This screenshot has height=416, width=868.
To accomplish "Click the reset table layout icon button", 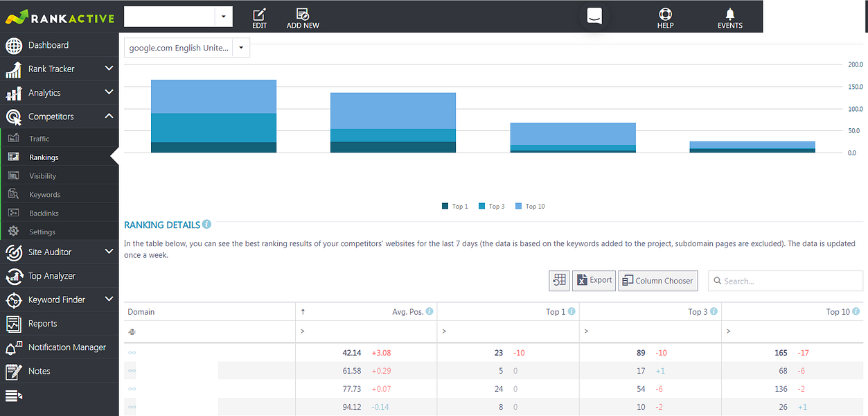I will coord(559,280).
